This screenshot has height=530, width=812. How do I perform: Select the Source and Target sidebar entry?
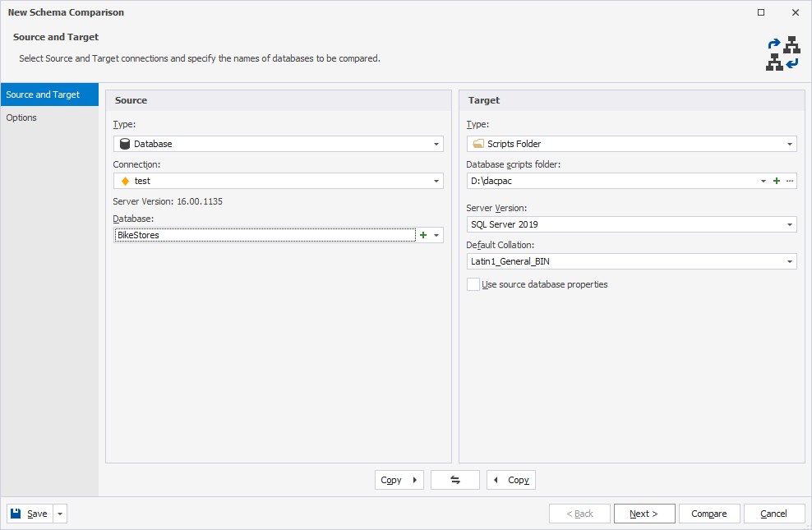tap(41, 94)
